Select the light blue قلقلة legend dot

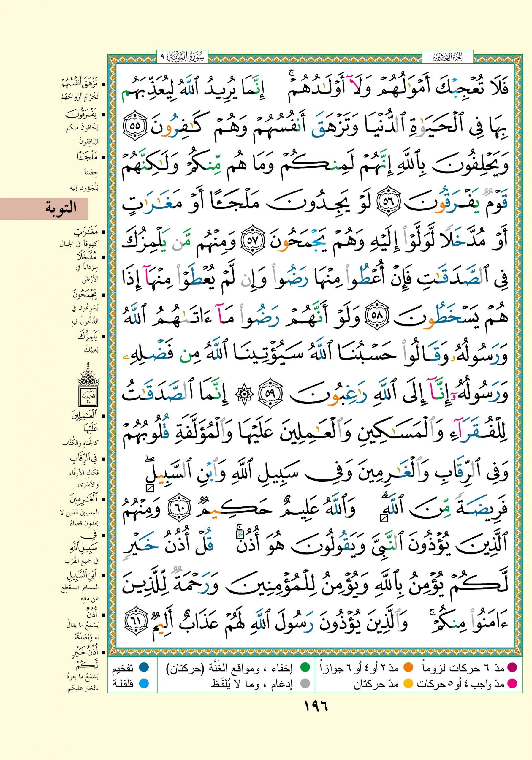pos(144,683)
